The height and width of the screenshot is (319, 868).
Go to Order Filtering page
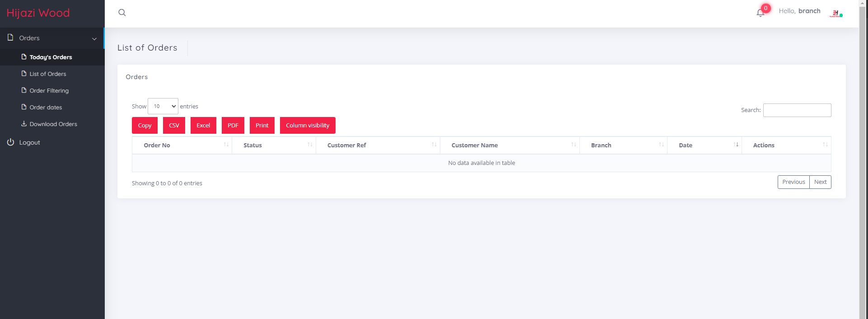coord(49,91)
